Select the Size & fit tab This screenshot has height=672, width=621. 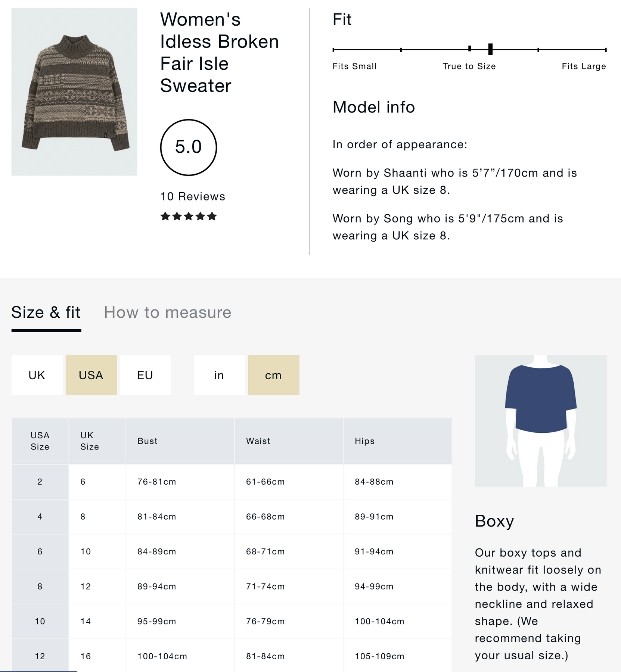(x=46, y=312)
